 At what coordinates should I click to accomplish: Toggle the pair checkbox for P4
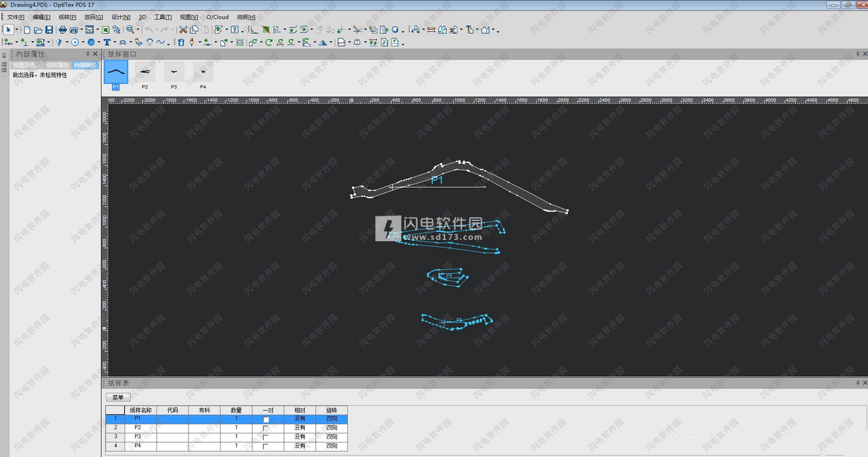tap(266, 447)
